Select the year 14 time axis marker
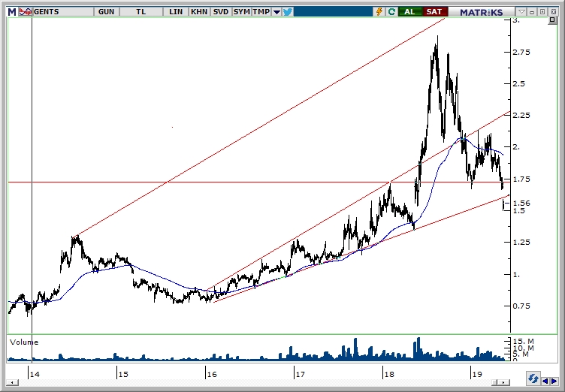The width and height of the screenshot is (565, 392). point(35,374)
